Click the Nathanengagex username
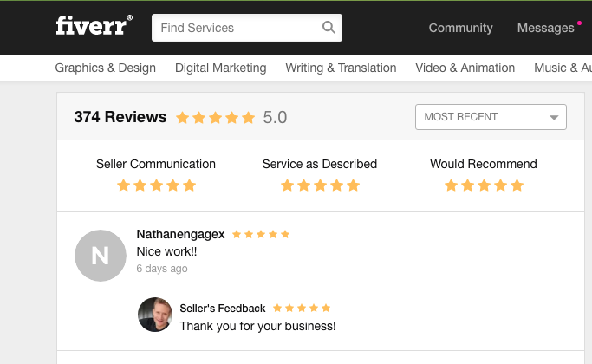This screenshot has width=592, height=364. 180,234
